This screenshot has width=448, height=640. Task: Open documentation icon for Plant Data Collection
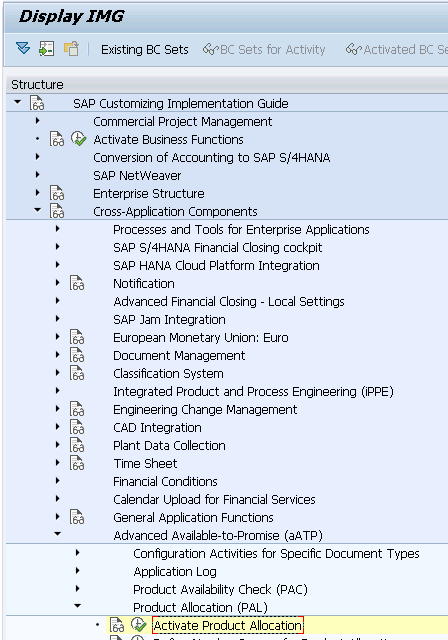tap(77, 445)
